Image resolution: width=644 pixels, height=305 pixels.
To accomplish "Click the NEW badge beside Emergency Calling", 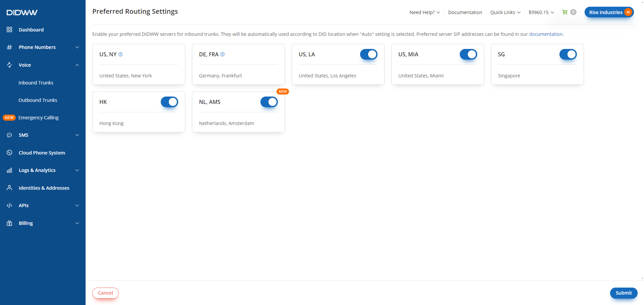I will click(x=9, y=118).
